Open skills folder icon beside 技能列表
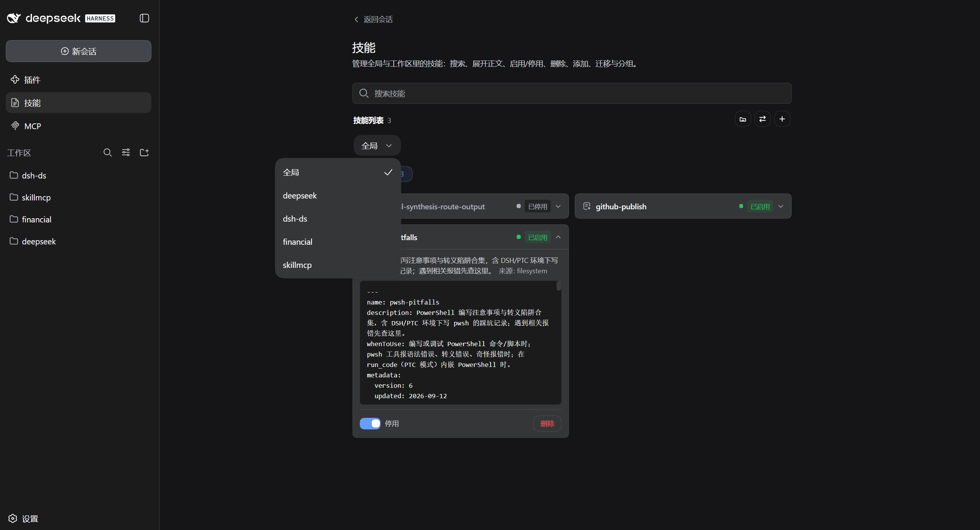The width and height of the screenshot is (980, 530). click(x=743, y=119)
